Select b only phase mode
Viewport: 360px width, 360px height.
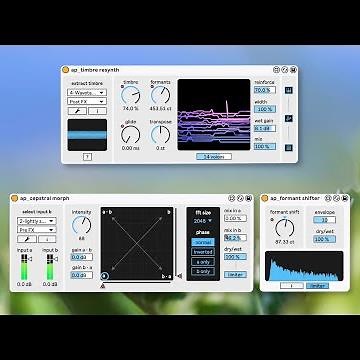click(203, 272)
